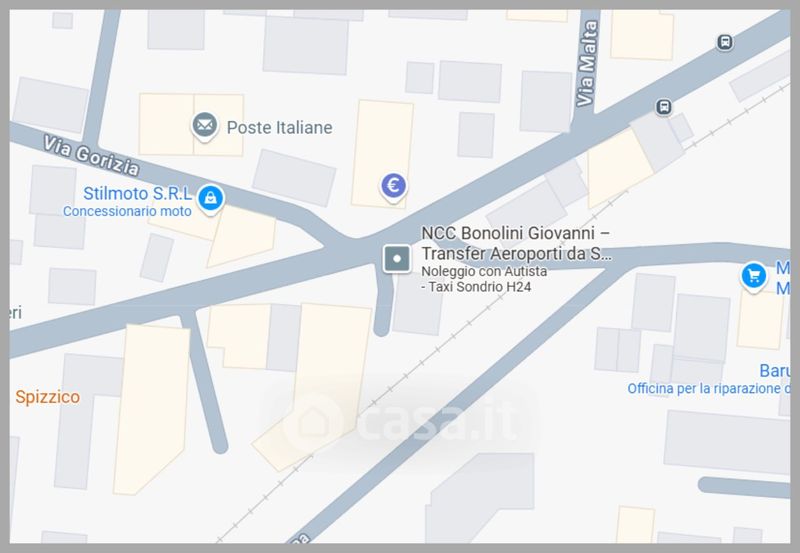Click the Transfer Aeroporti da S… text

pos(516,254)
